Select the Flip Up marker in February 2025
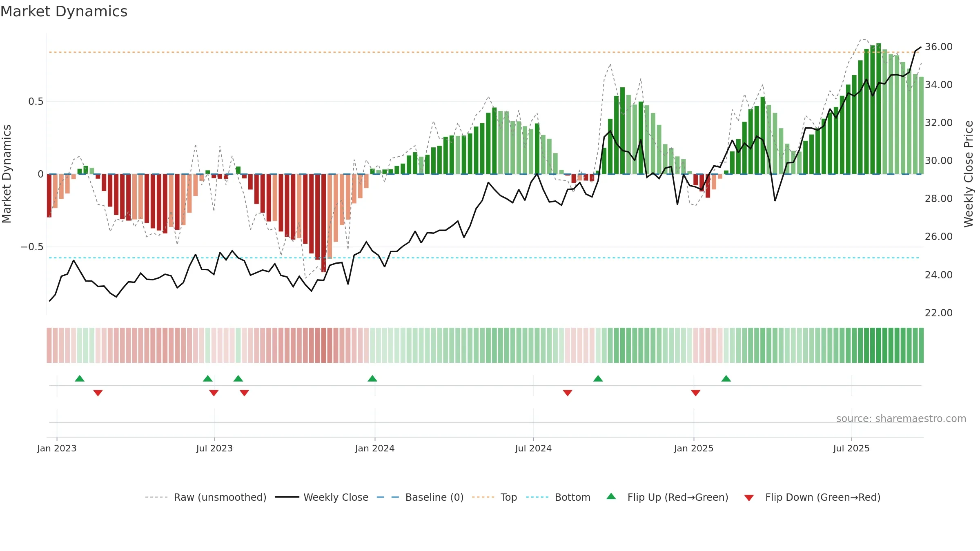This screenshot has height=551, width=980. click(726, 378)
